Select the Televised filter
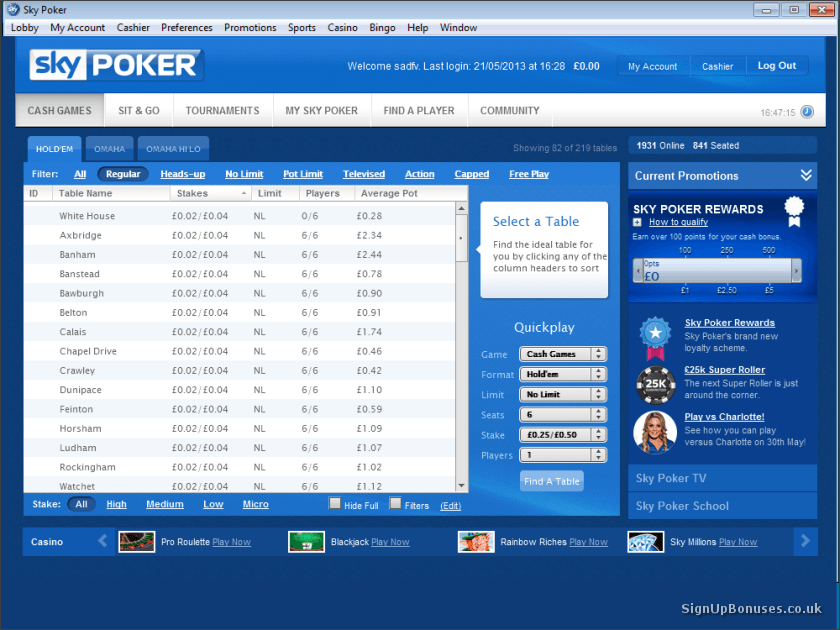 364,174
